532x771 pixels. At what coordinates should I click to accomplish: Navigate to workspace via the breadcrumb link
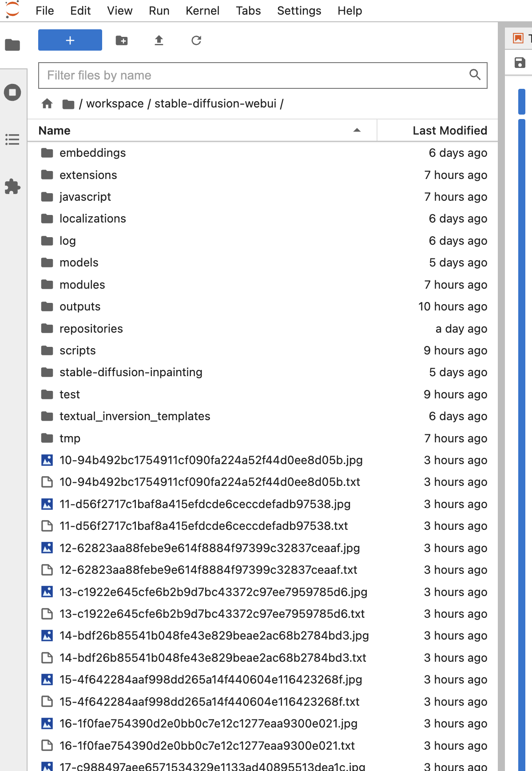[115, 103]
